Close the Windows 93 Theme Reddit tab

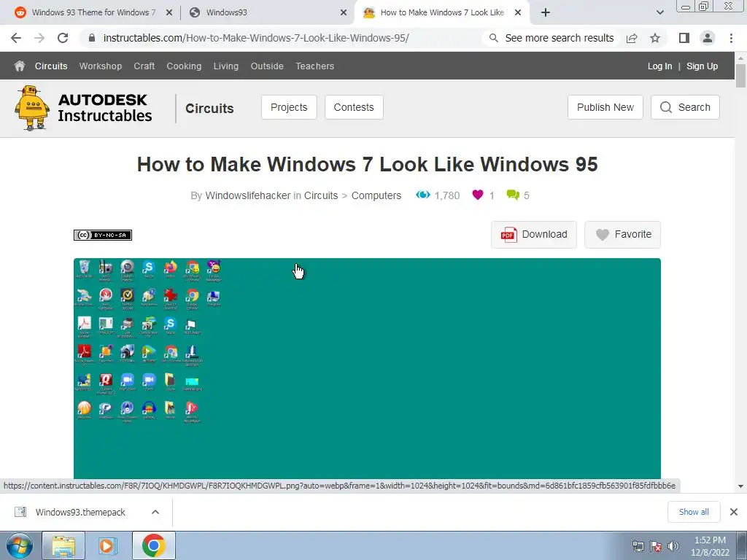tap(169, 13)
